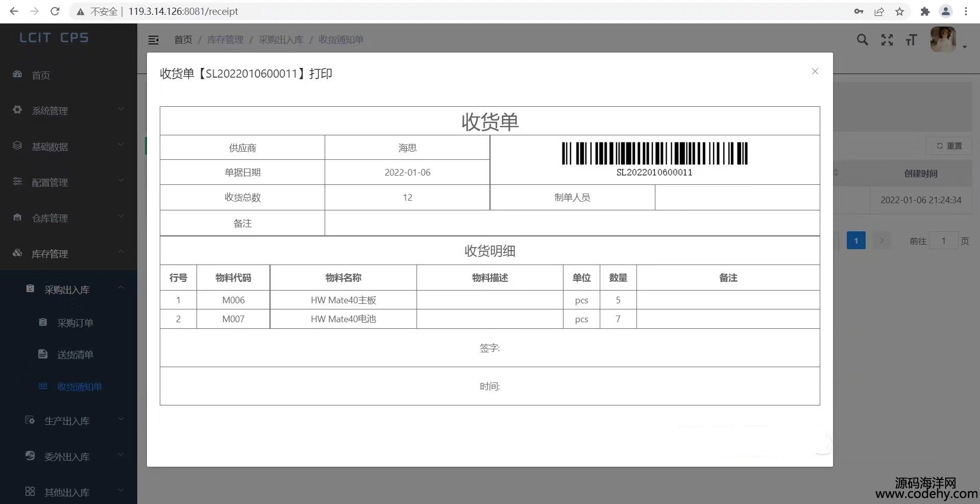
Task: Click the 2022-01-06 document date cell
Action: coord(407,173)
